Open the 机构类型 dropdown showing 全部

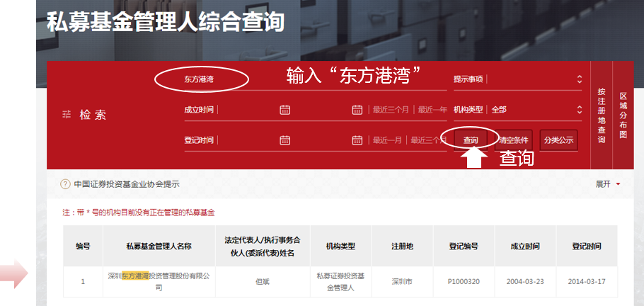pyautogui.click(x=517, y=110)
